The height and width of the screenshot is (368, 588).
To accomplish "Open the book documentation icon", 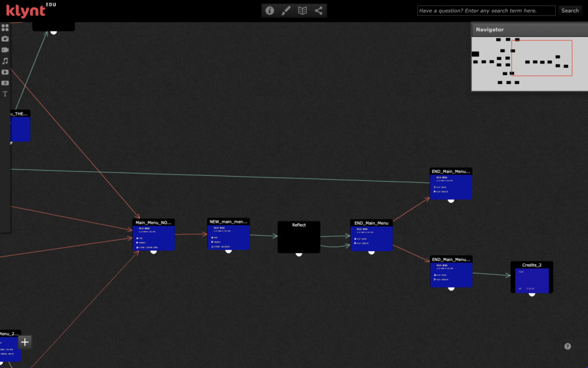I will 302,11.
